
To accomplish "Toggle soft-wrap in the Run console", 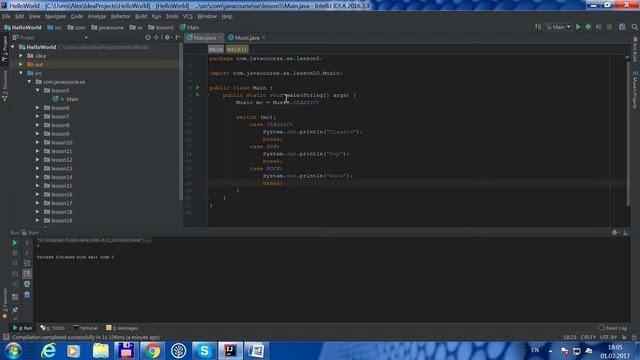I will click(x=27, y=263).
